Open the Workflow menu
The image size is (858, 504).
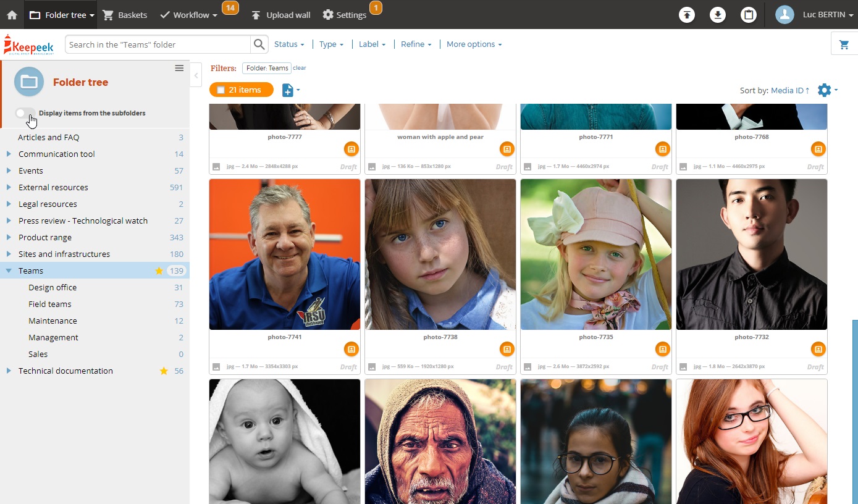click(188, 15)
